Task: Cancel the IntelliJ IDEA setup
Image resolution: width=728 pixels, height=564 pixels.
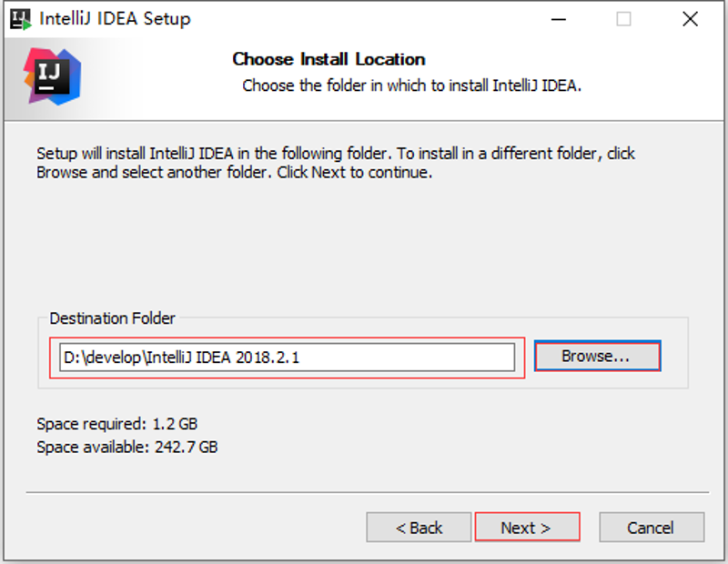Action: pyautogui.click(x=652, y=527)
